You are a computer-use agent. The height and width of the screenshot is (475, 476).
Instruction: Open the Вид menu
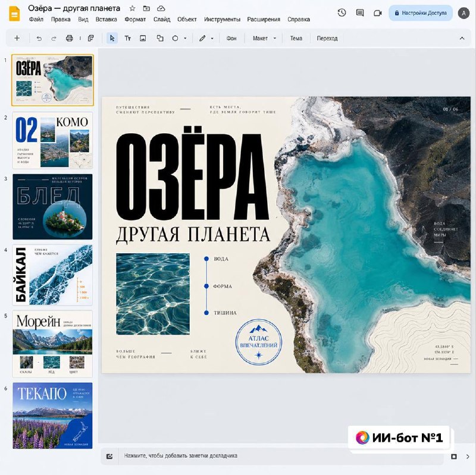83,20
